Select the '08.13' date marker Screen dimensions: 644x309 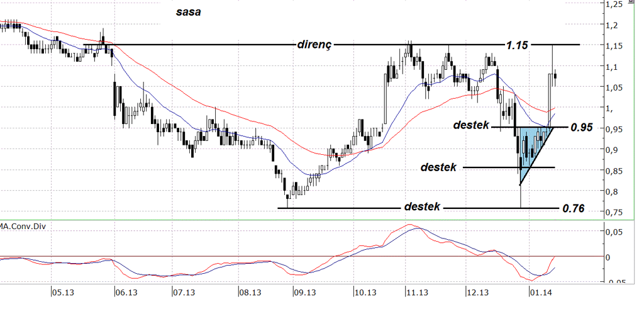pos(250,293)
